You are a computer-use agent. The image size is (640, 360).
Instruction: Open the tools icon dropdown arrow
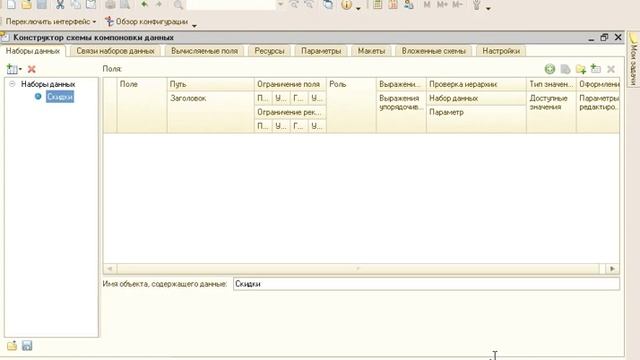tap(488, 8)
